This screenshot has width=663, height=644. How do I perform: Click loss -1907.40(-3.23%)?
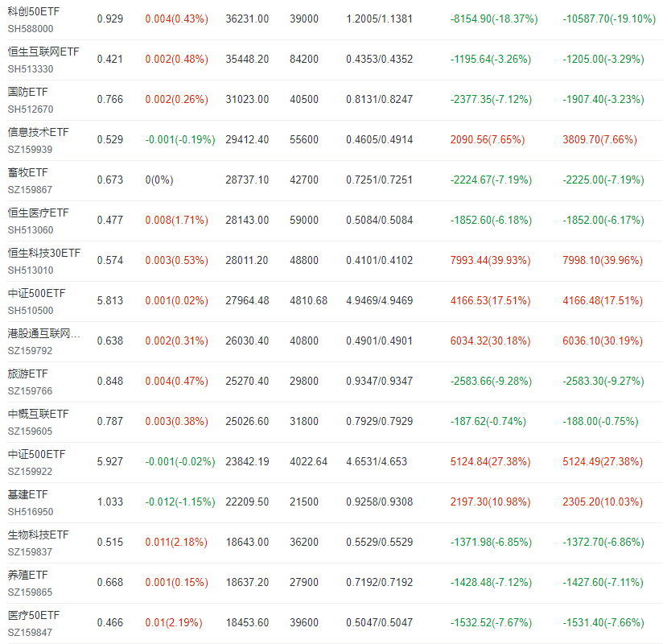click(603, 100)
